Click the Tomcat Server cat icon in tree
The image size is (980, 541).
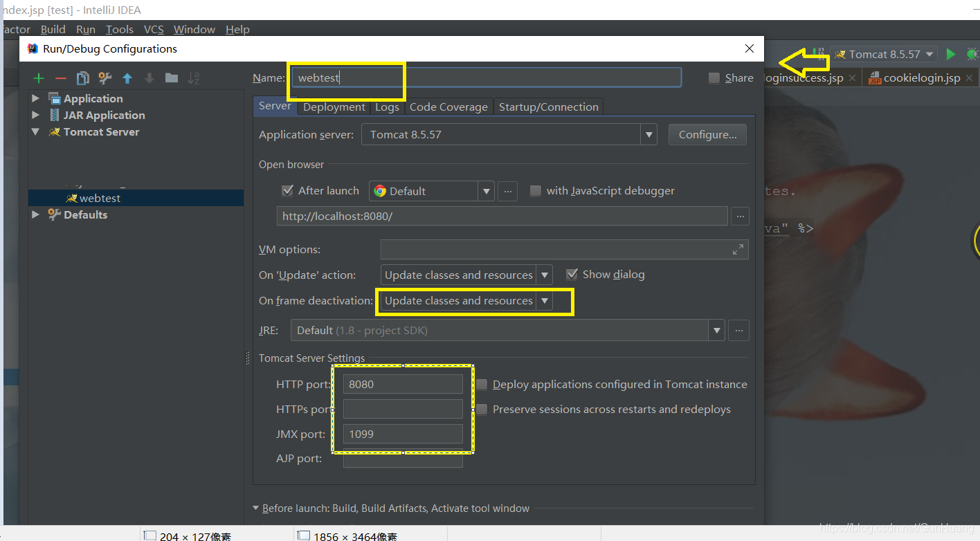pyautogui.click(x=55, y=132)
